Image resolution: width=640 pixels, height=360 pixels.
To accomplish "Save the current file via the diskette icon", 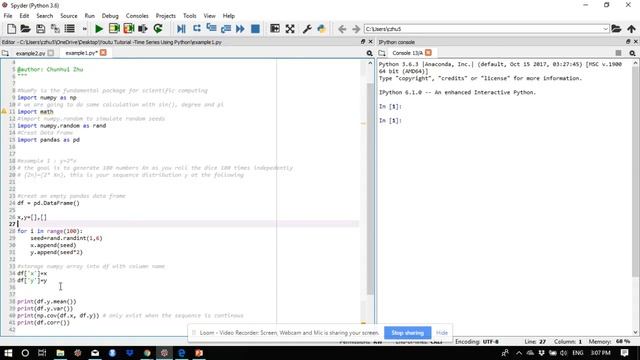I will pyautogui.click(x=40, y=29).
